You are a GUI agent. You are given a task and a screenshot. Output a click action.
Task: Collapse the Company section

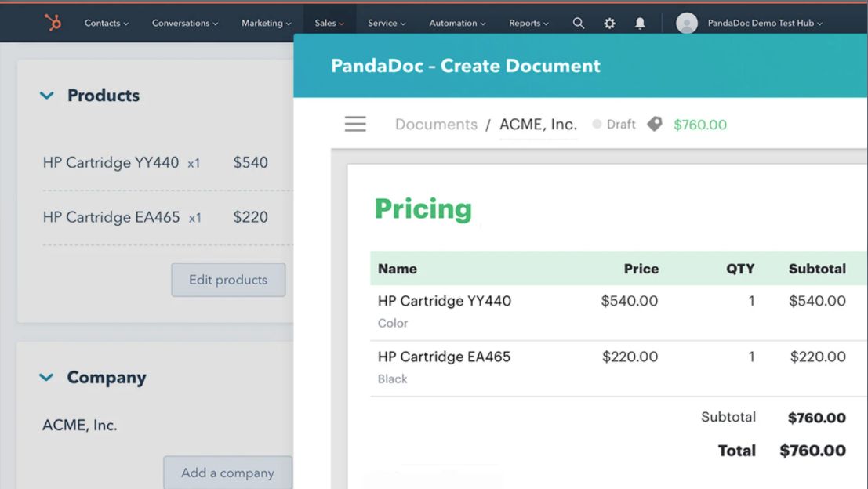point(47,378)
